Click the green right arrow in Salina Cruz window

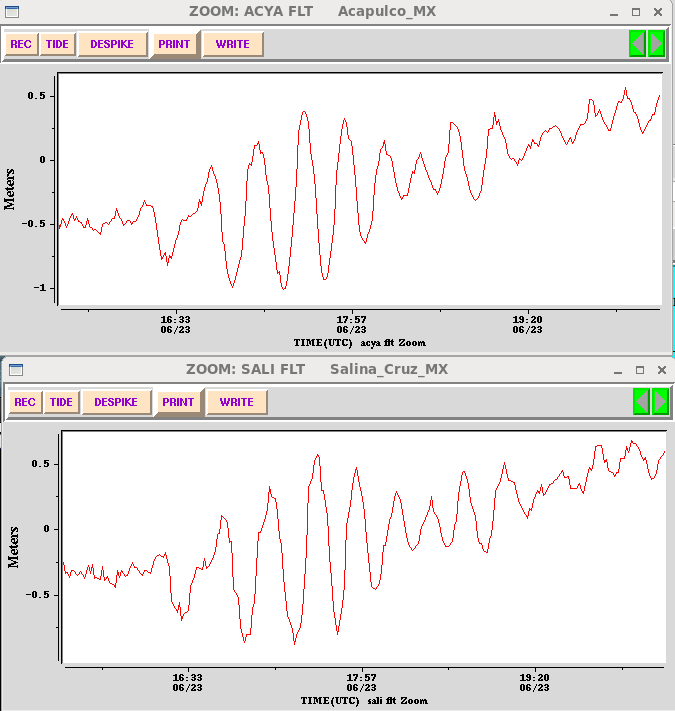click(x=660, y=402)
